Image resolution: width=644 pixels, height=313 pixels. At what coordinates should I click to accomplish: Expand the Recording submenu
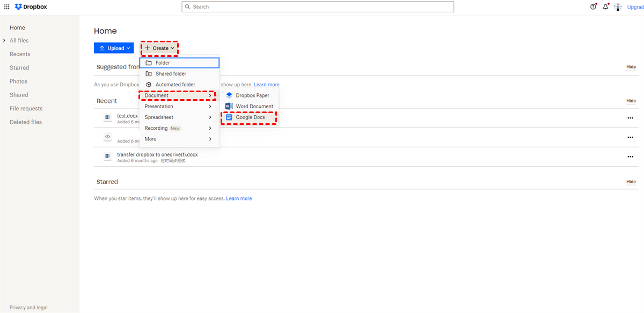coord(179,128)
